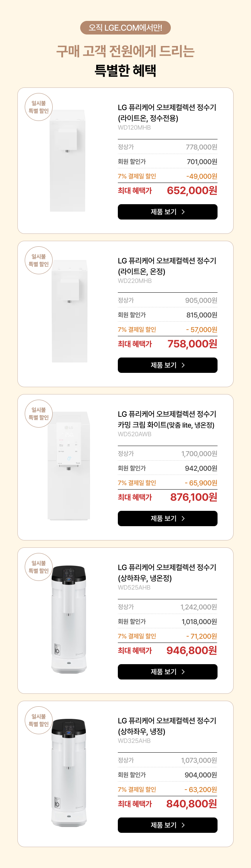Screen dimensions: 251x868
Task: Open 제품 보기 for WD525AHB purifier
Action: click(x=168, y=672)
